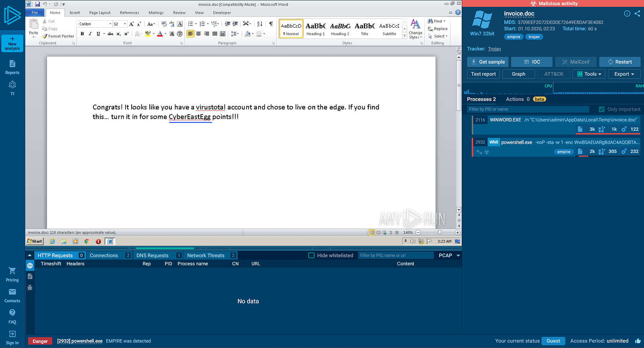Image resolution: width=644 pixels, height=348 pixels.
Task: Open the Find dropdown in Editing group
Action: pos(437,21)
